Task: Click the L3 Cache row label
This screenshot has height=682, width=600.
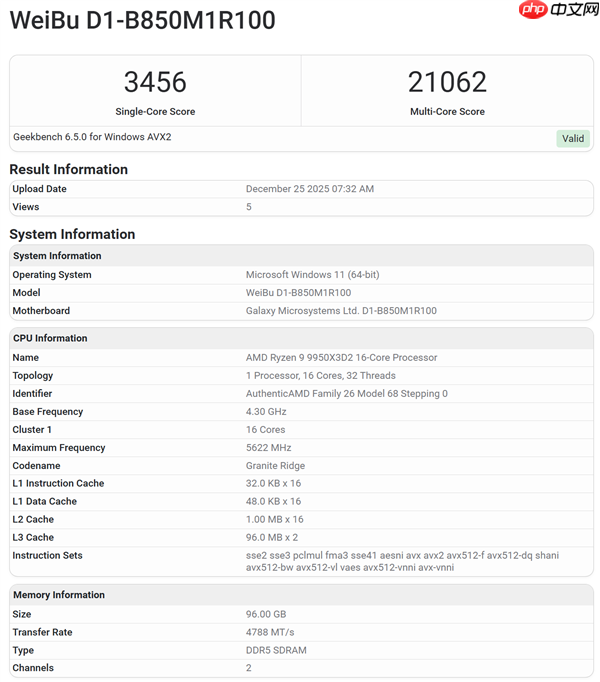Action: click(33, 537)
